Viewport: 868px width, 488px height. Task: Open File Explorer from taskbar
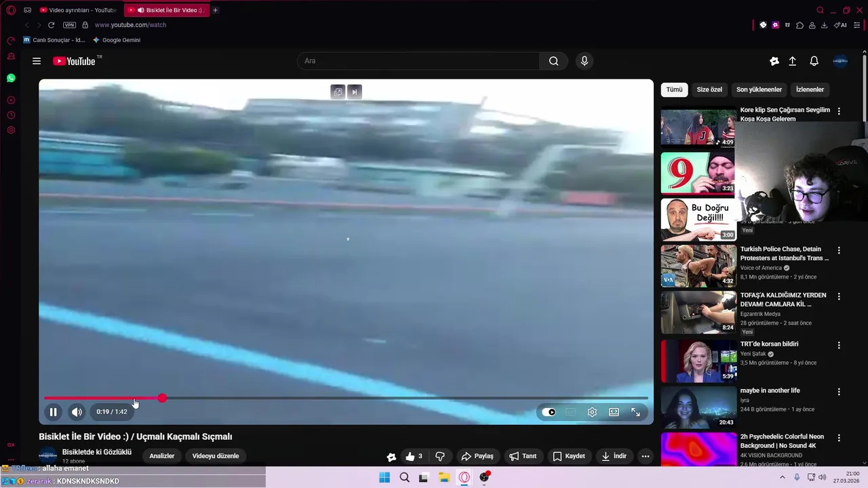click(x=444, y=478)
